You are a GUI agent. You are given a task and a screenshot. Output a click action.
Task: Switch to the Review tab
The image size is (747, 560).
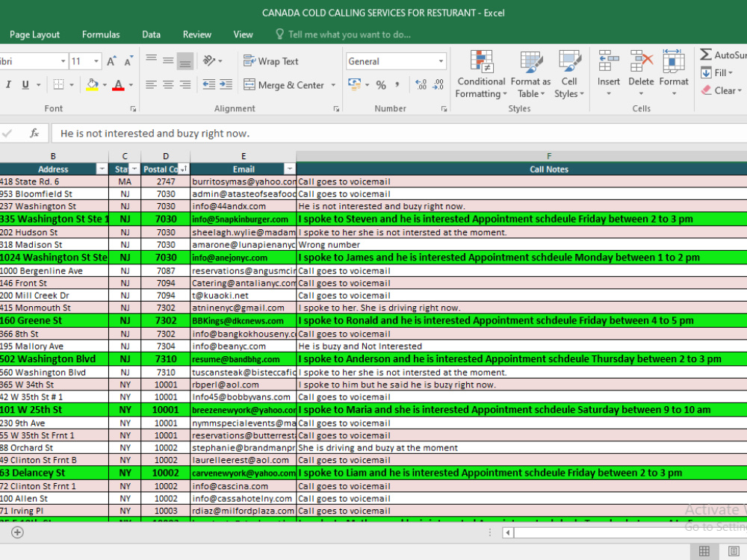click(x=196, y=34)
